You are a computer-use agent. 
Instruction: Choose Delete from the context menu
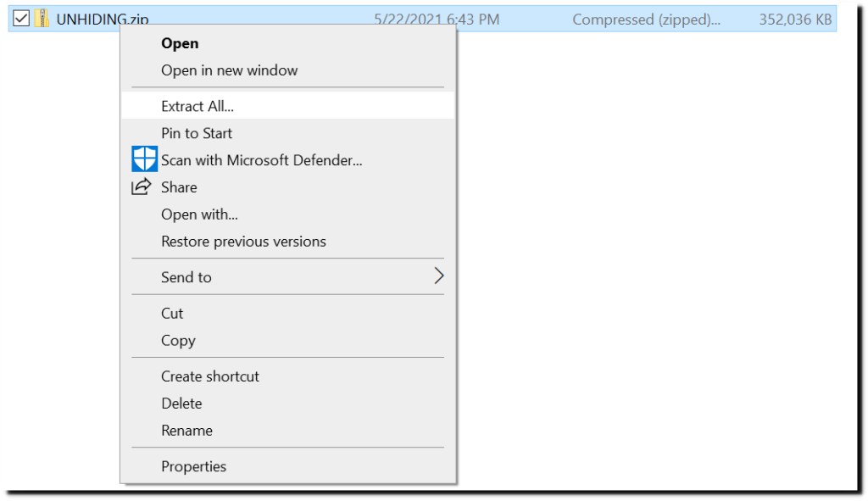[288, 404]
